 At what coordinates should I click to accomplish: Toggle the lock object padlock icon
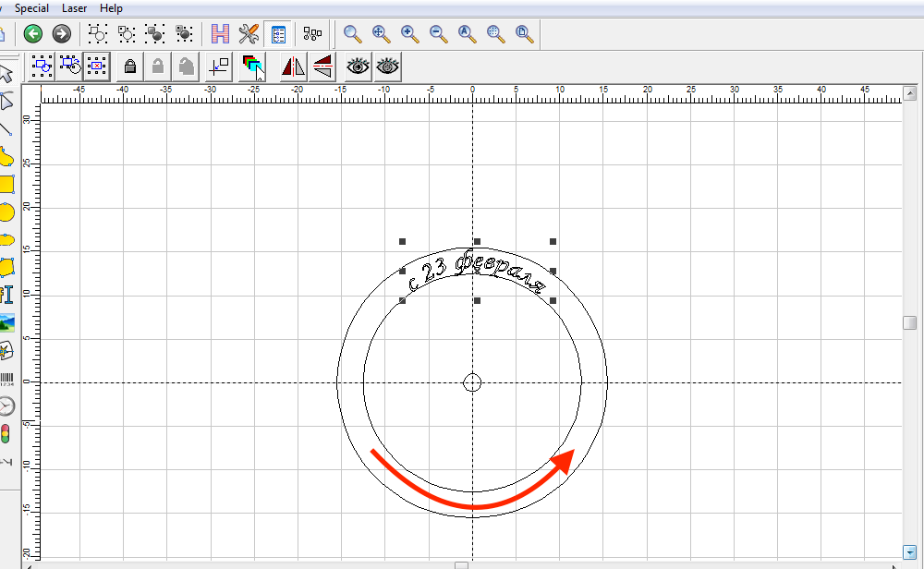coord(130,66)
